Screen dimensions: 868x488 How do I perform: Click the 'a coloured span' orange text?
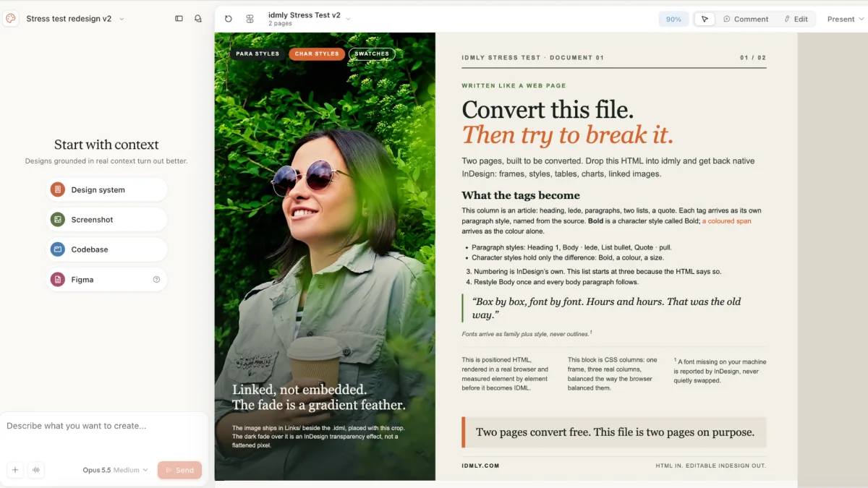pos(727,221)
